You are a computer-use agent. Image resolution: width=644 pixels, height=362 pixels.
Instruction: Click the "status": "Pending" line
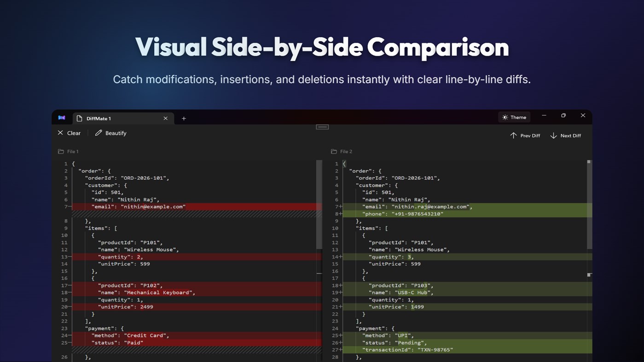(467, 343)
